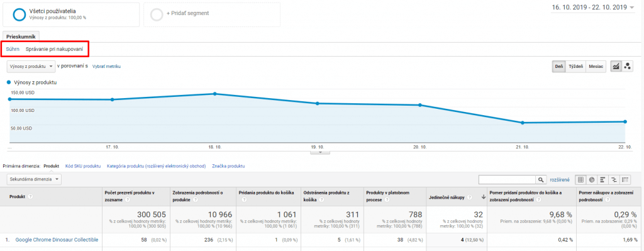This screenshot has height=251, width=644.
Task: Click the table search magnifier button
Action: pos(541,179)
